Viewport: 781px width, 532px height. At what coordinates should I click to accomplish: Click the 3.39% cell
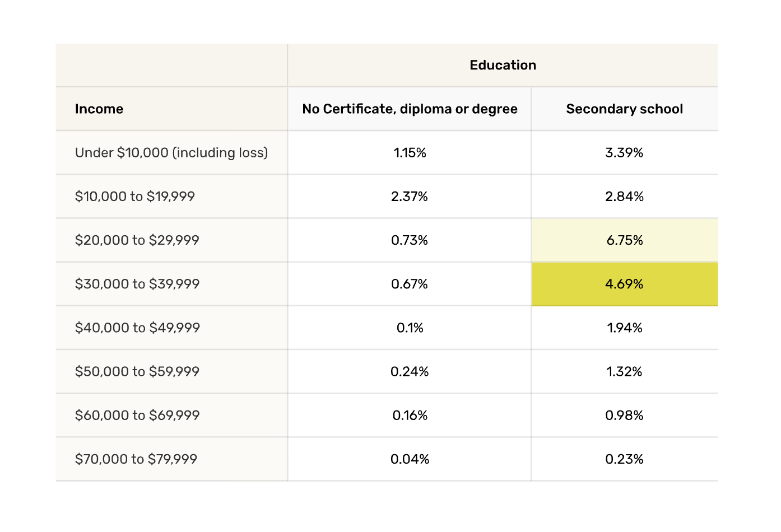[624, 153]
